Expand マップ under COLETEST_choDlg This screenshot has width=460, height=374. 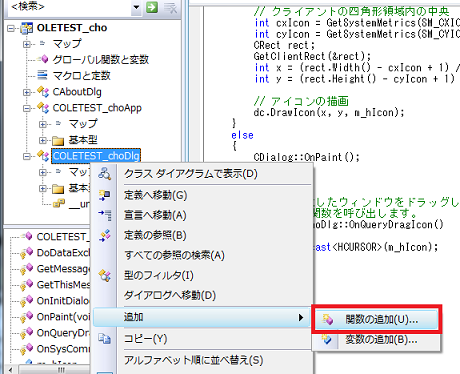43,172
